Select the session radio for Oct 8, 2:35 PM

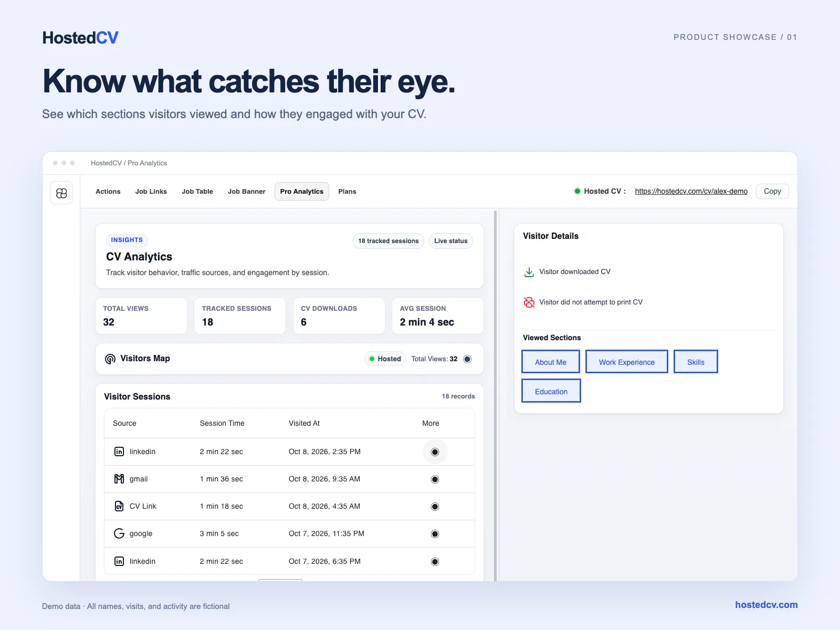pos(435,452)
